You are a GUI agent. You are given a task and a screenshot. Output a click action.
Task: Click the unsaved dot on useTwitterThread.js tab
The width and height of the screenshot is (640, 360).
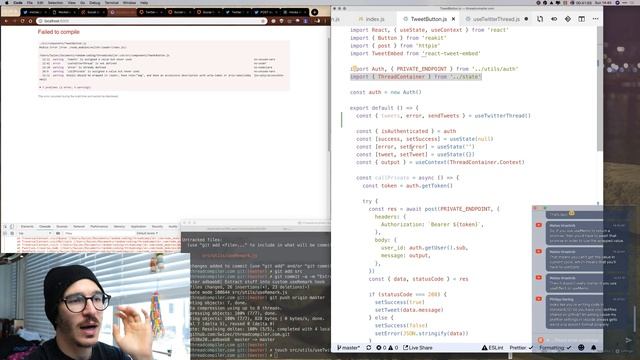click(526, 19)
